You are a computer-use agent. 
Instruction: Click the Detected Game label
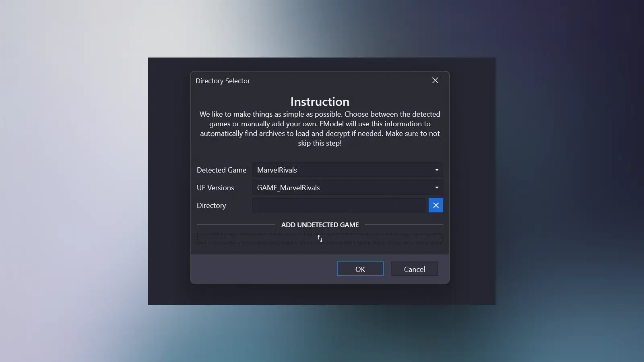pyautogui.click(x=221, y=170)
